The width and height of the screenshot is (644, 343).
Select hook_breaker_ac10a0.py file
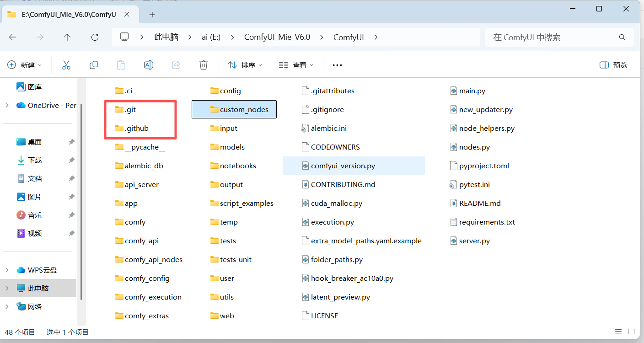click(348, 278)
